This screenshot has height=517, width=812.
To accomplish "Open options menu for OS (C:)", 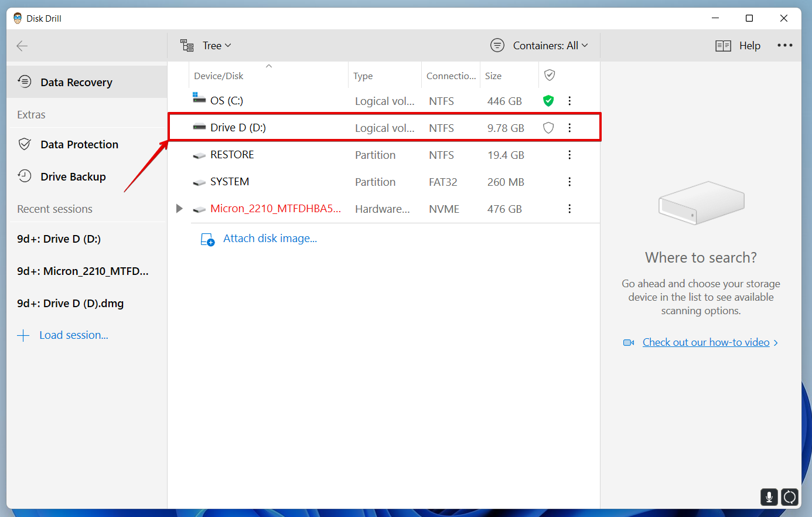I will point(569,101).
